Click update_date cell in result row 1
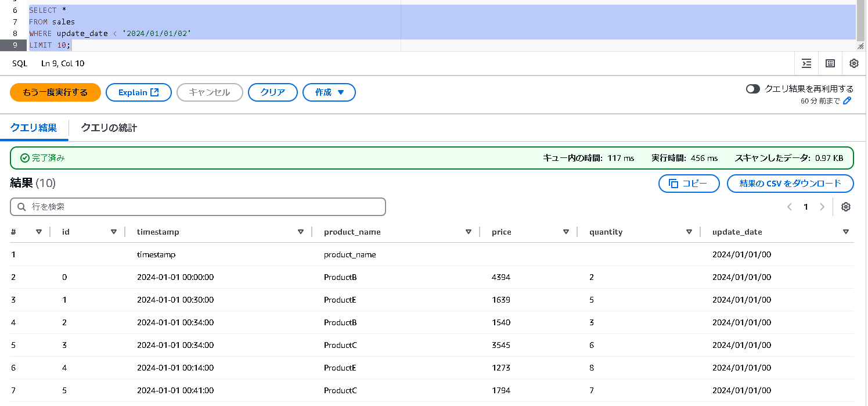Screen dimensions: 868x406 click(742, 254)
